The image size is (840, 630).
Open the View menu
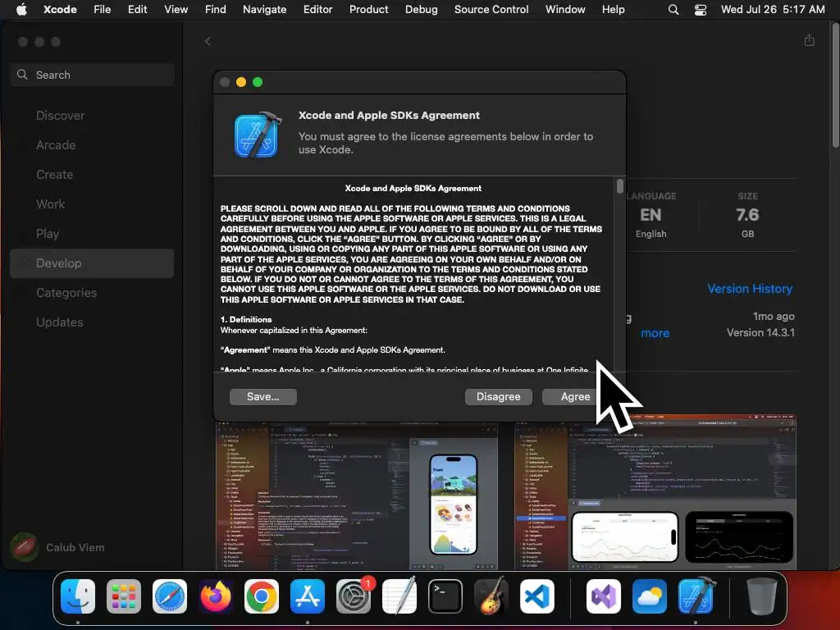tap(176, 9)
